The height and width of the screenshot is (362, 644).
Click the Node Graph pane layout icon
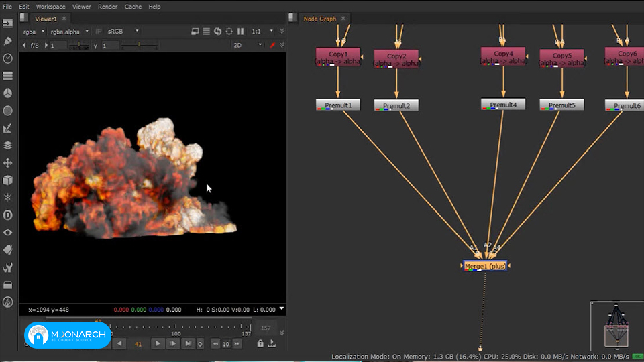coord(292,17)
